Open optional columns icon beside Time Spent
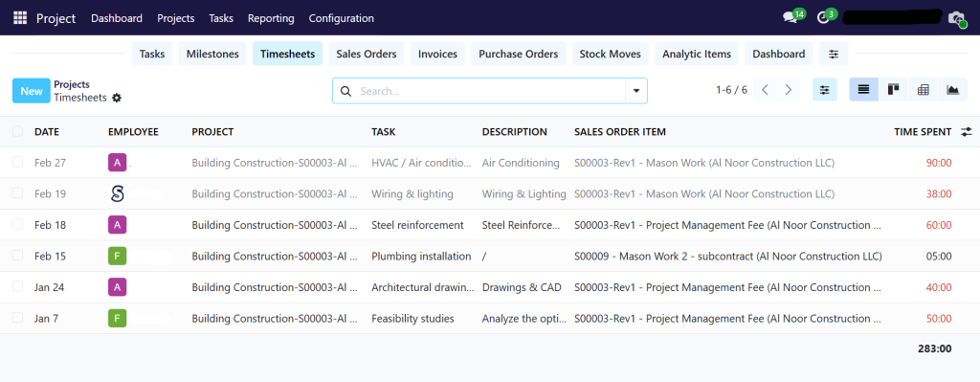The height and width of the screenshot is (382, 980). 967,132
